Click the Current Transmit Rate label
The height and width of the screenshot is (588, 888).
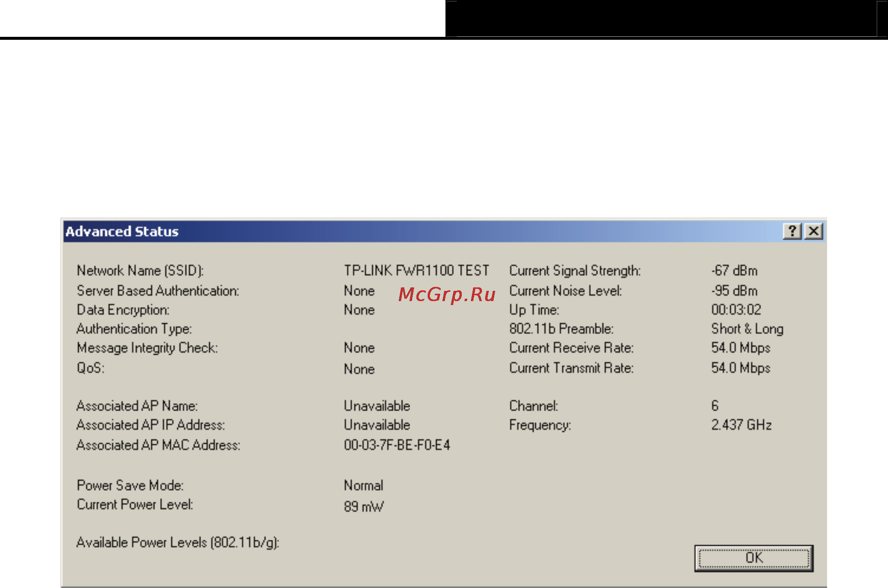point(572,368)
